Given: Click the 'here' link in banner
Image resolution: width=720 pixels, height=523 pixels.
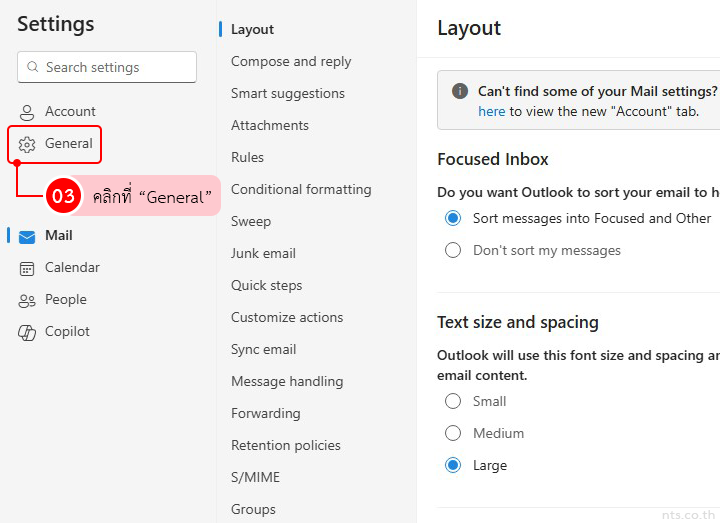Looking at the screenshot, I should pos(491,111).
